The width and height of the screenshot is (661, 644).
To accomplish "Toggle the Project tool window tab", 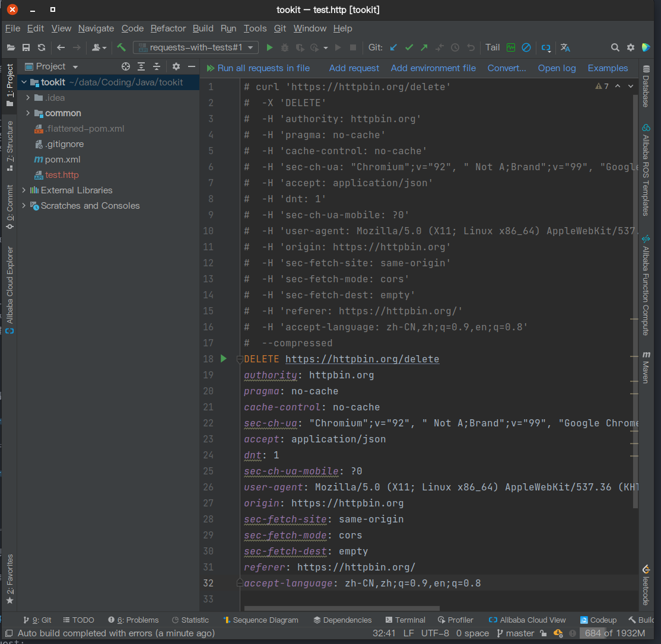I will click(9, 85).
